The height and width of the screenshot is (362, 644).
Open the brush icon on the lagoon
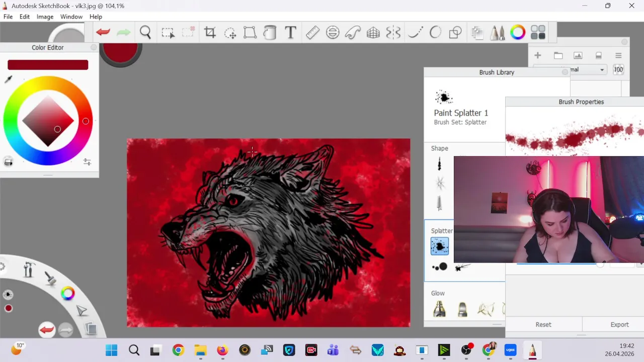[50, 278]
